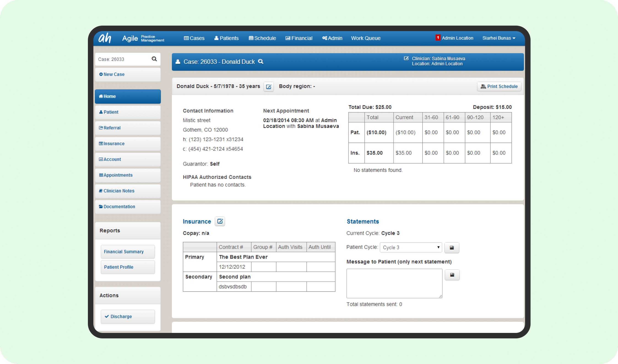Image resolution: width=618 pixels, height=364 pixels.
Task: Click the home phone number (123) 123-1231
Action: 213,139
